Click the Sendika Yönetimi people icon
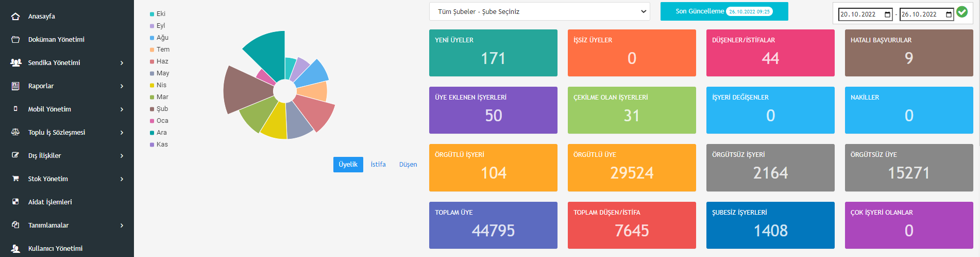The image size is (980, 257). 15,63
